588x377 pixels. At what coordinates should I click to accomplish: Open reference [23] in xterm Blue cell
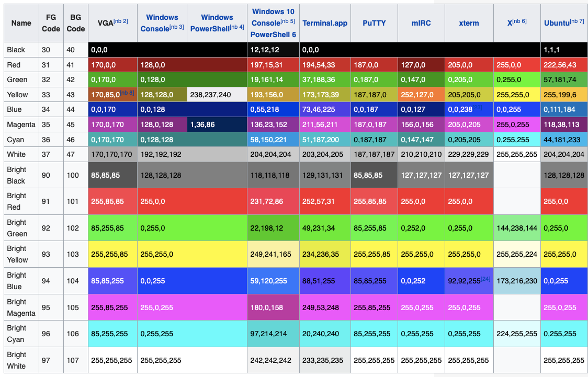(477, 108)
